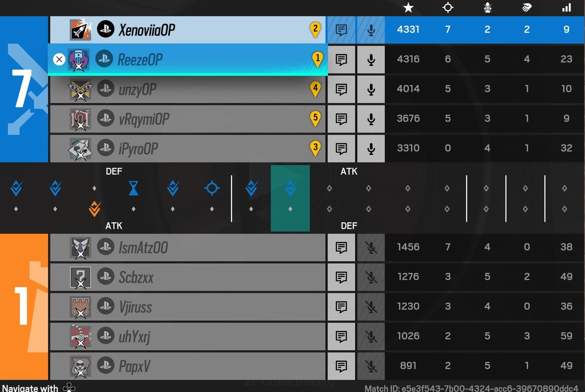Close the ReezeOP selection with X
This screenshot has width=585, height=392.
[59, 59]
